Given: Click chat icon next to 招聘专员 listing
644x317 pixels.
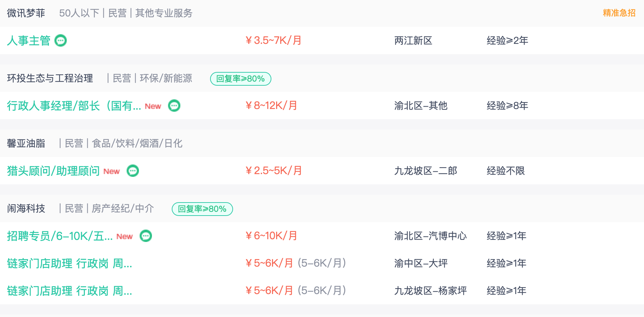Looking at the screenshot, I should click(146, 236).
